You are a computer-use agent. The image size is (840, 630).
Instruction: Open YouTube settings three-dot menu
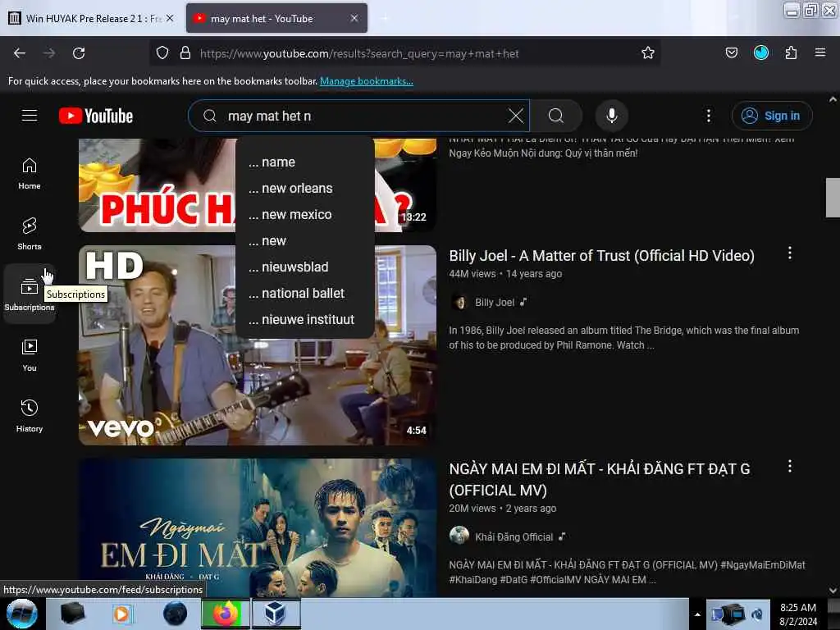click(708, 116)
